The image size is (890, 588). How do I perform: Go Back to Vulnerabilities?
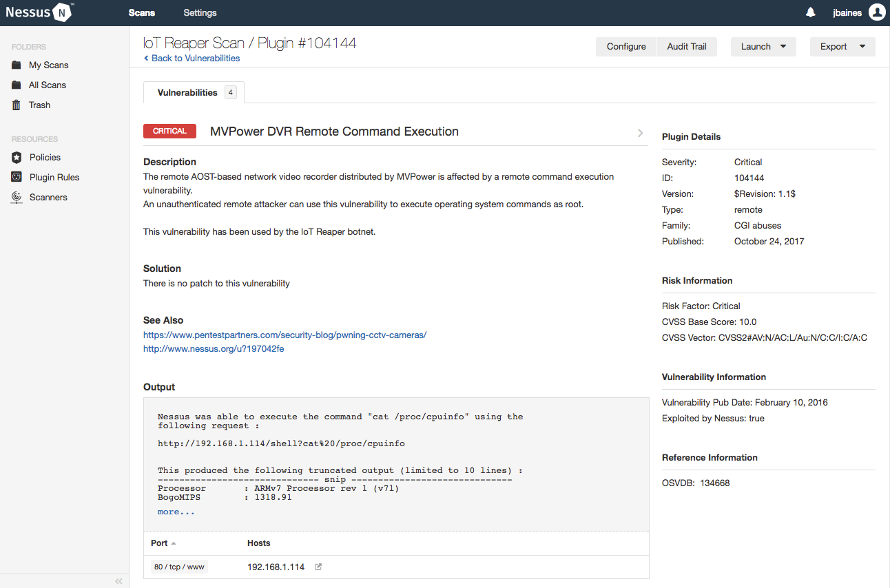(192, 58)
